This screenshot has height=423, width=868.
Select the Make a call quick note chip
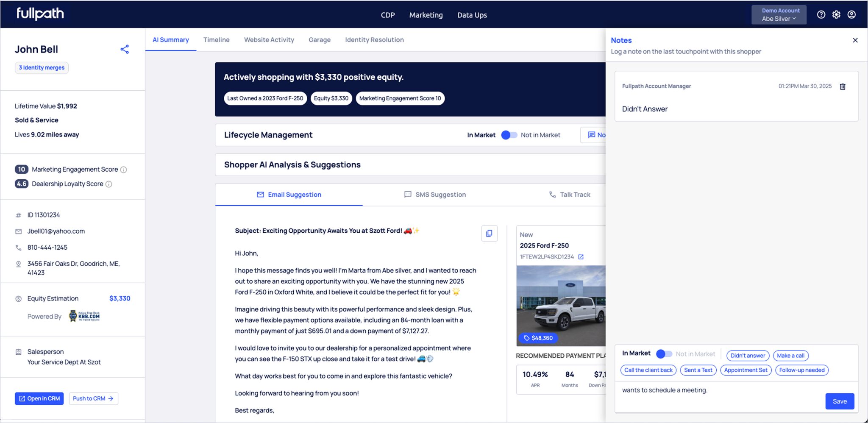tap(790, 356)
